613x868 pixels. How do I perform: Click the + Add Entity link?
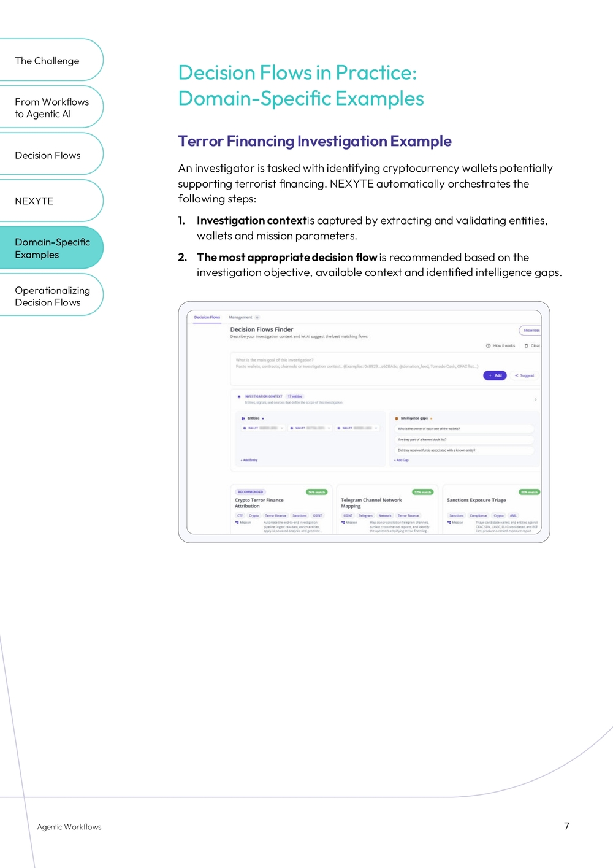[249, 460]
